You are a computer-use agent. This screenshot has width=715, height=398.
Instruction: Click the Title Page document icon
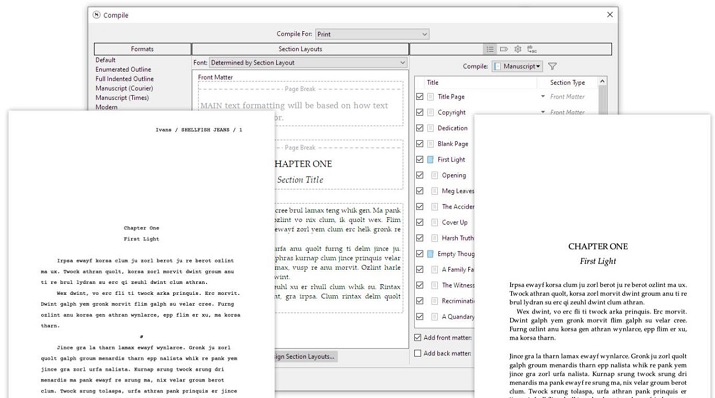click(x=430, y=97)
